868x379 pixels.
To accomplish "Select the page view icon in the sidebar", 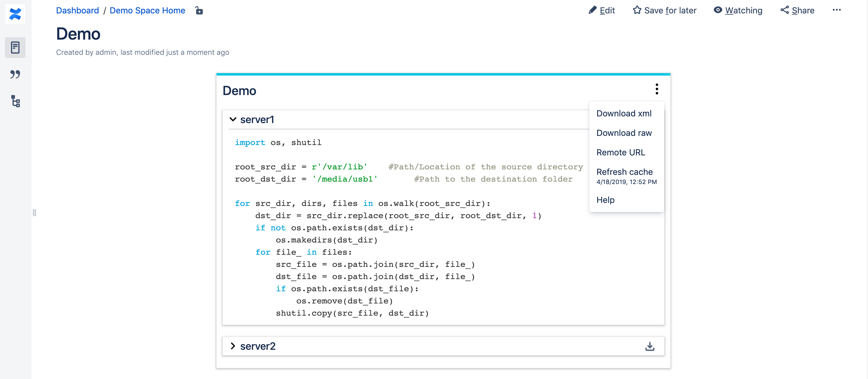I will (x=15, y=48).
